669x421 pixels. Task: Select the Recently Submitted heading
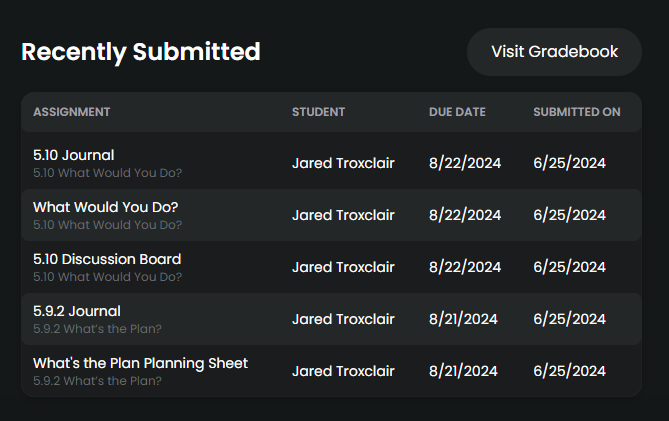click(x=141, y=52)
